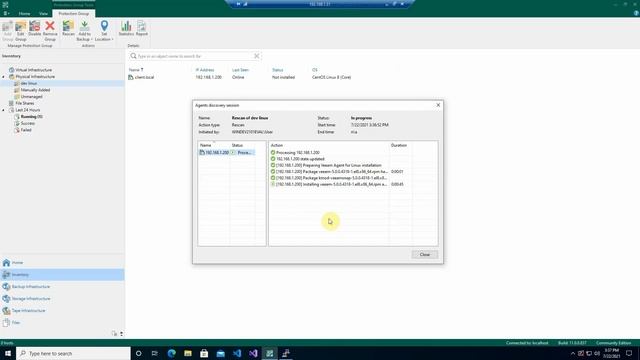
Task: Open Microsoft Store from the taskbar
Action: 204,353
